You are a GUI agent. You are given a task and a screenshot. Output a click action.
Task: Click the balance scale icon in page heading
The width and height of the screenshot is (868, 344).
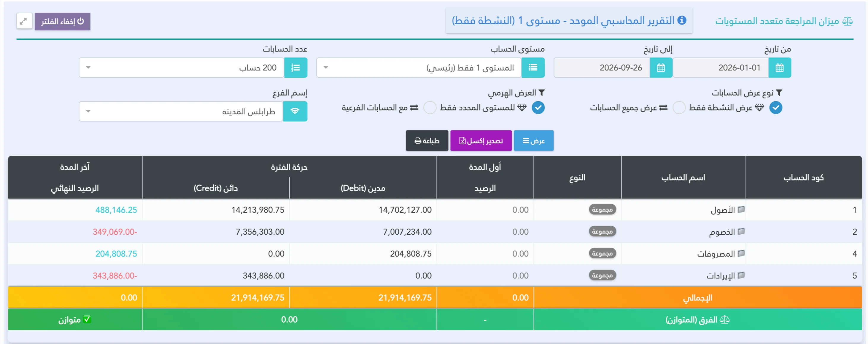(x=847, y=22)
